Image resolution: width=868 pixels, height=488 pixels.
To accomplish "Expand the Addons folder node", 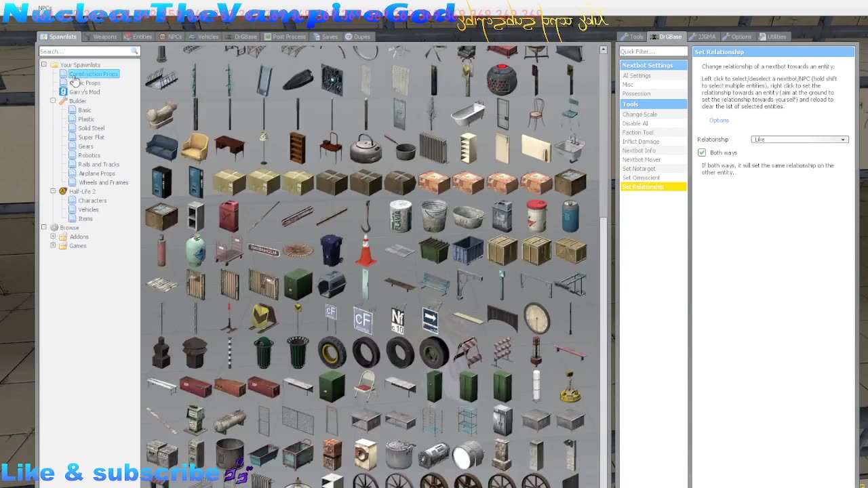I will (53, 237).
